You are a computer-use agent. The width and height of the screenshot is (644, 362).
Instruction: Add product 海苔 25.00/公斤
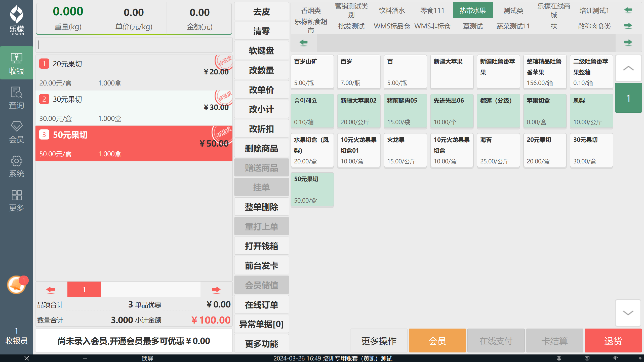point(498,150)
